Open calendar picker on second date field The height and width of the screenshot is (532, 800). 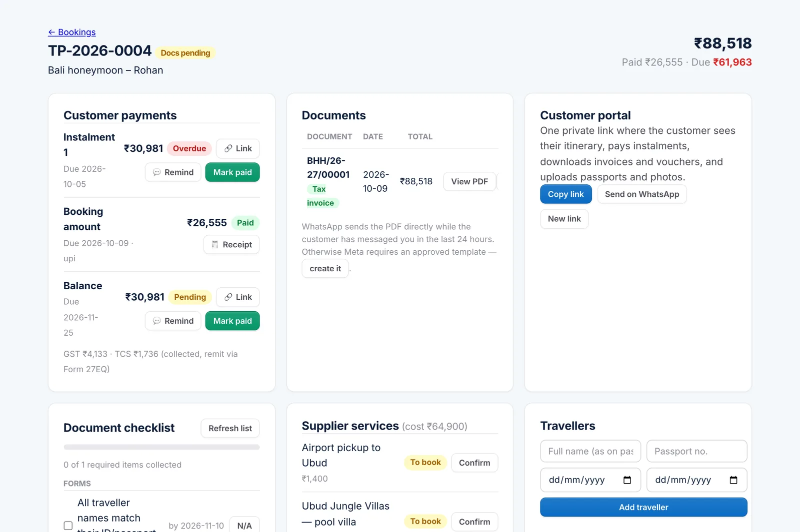point(733,480)
